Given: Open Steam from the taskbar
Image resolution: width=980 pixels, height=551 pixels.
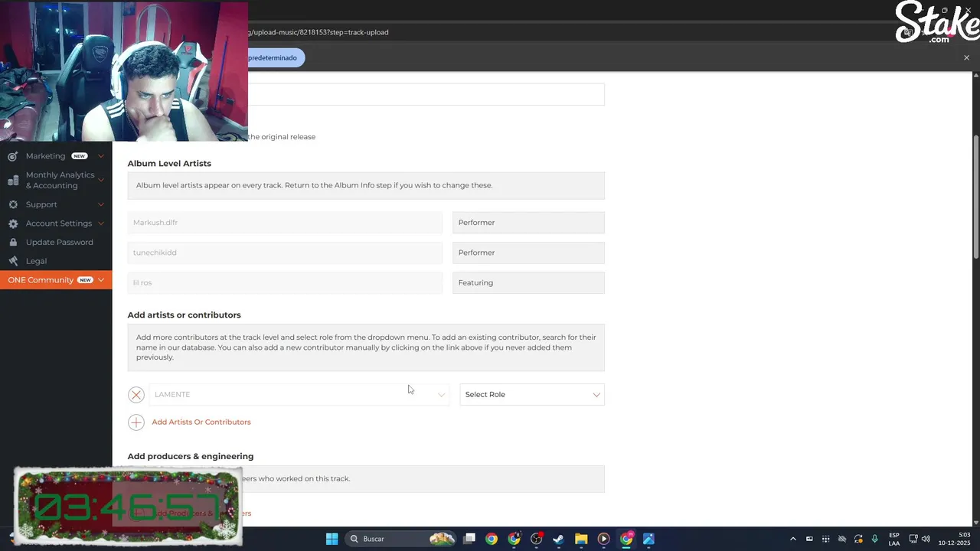Looking at the screenshot, I should (558, 539).
